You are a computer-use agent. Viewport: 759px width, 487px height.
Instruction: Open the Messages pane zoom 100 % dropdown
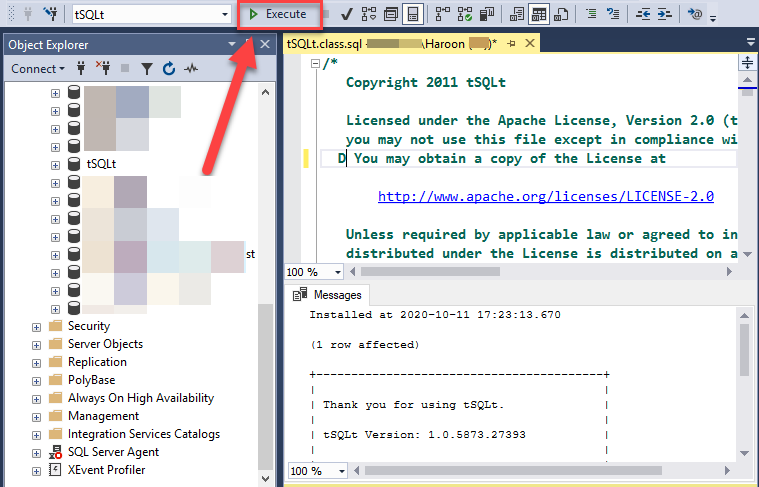[x=342, y=471]
